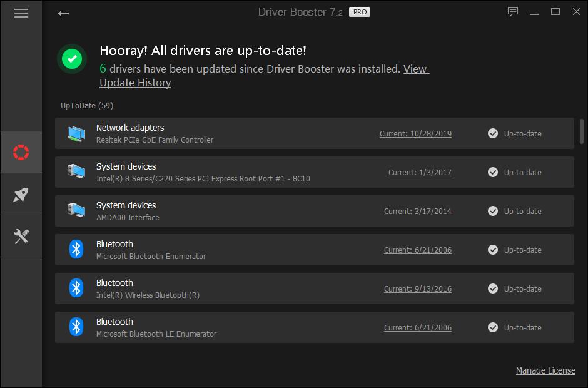Click the AMDA00 row up-to-date checkmark
Viewport: 588px width, 388px height.
click(493, 211)
